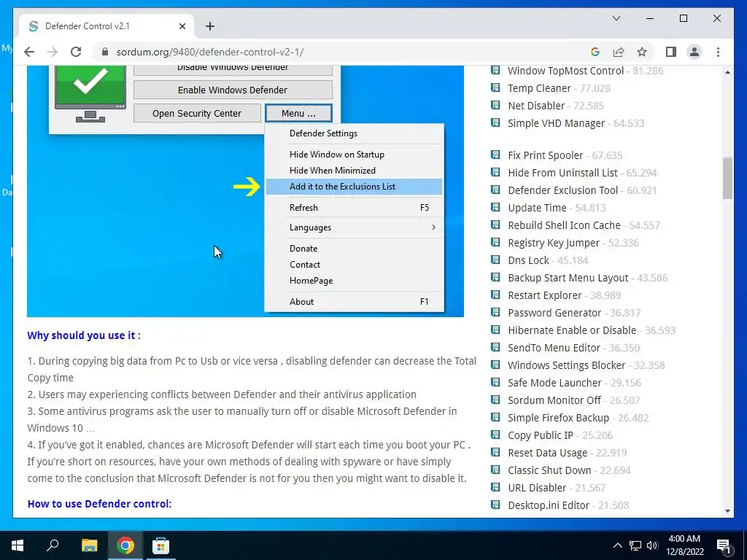Open the URL Disabler link
The image size is (747, 560).
pyautogui.click(x=537, y=488)
